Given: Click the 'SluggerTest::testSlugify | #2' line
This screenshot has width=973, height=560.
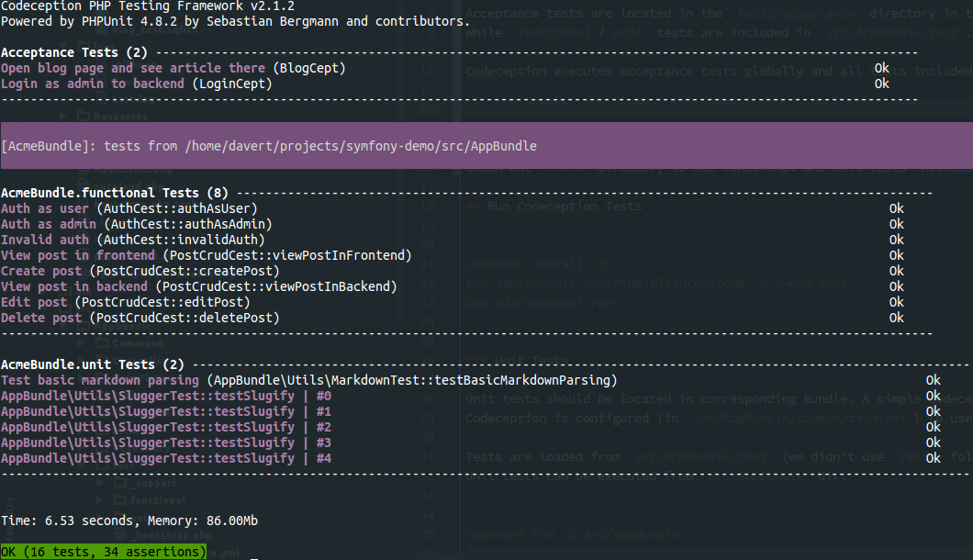Looking at the screenshot, I should point(166,427).
